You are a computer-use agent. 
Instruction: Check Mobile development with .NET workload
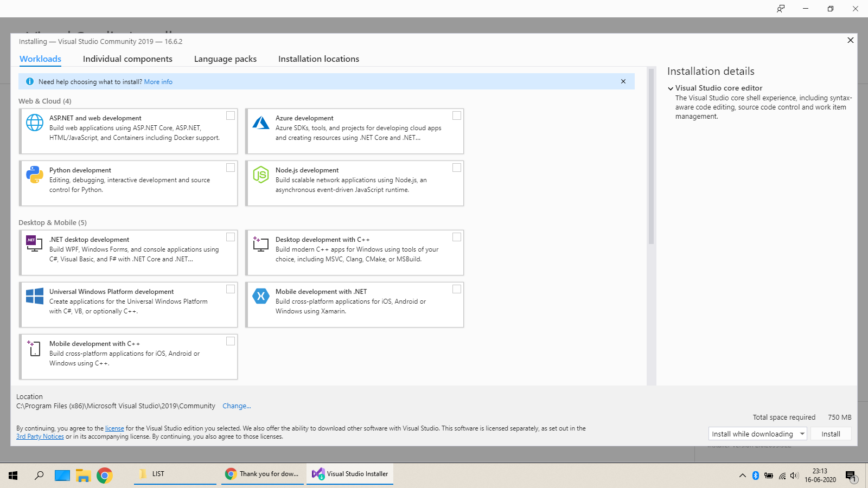457,289
